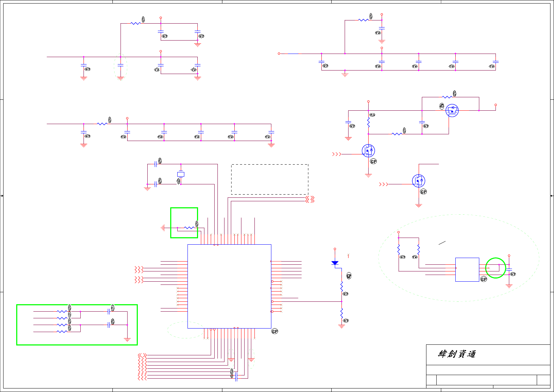554x392 pixels.
Task: Click the GP marker next to the small IC block
Action: click(x=484, y=279)
